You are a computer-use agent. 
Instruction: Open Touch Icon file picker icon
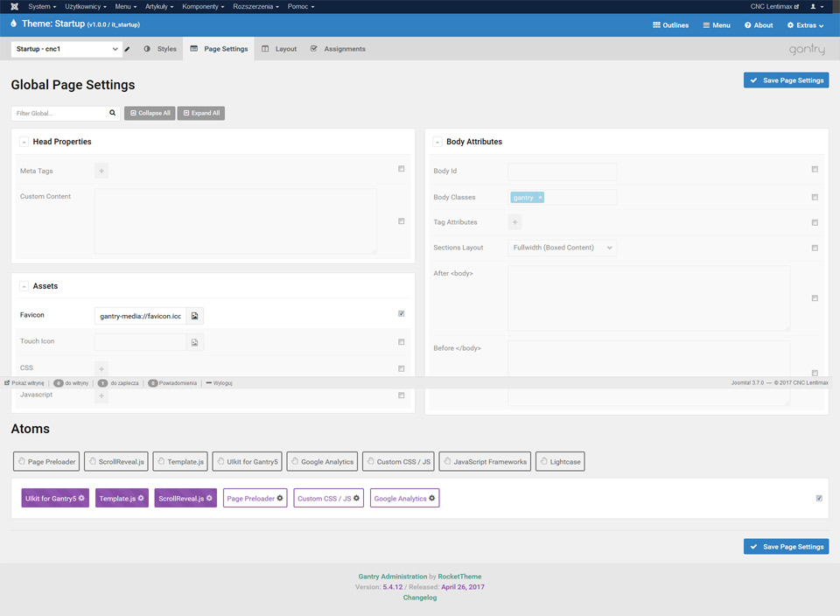[195, 342]
